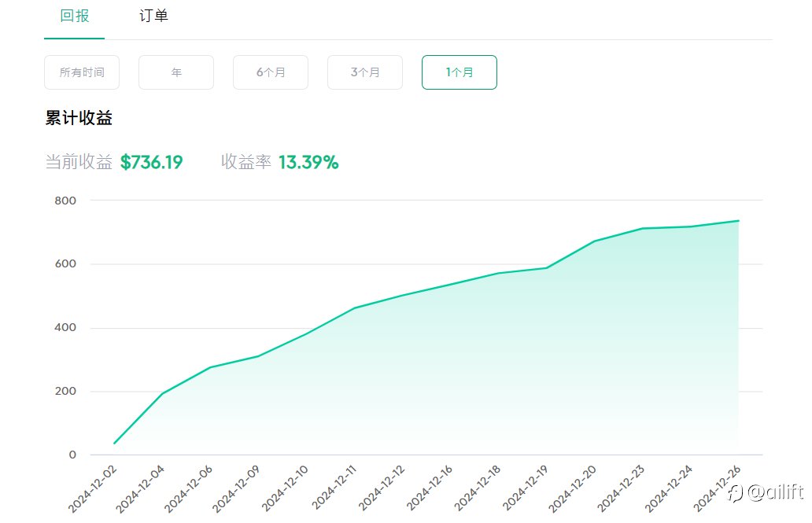Click the 2024-12-02 date on axis
Image resolution: width=812 pixels, height=523 pixels.
pos(94,488)
